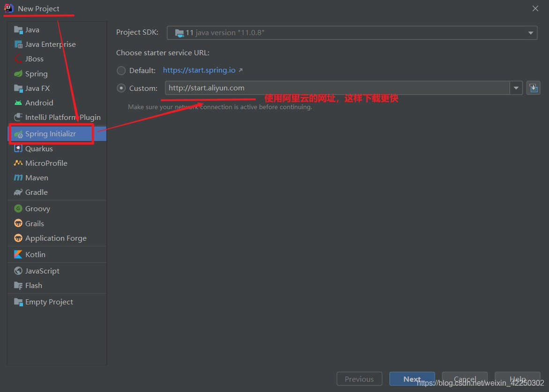Image resolution: width=549 pixels, height=392 pixels.
Task: Click the Flash folder icon
Action: (18, 286)
